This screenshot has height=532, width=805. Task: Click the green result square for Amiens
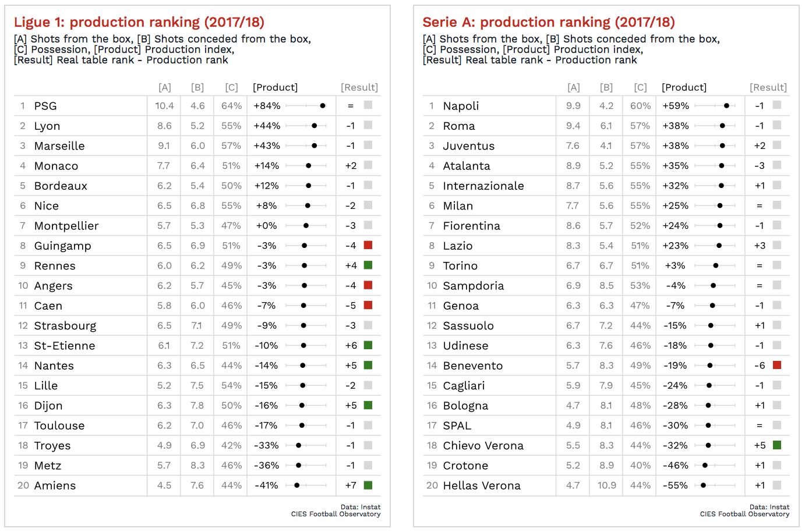click(368, 485)
